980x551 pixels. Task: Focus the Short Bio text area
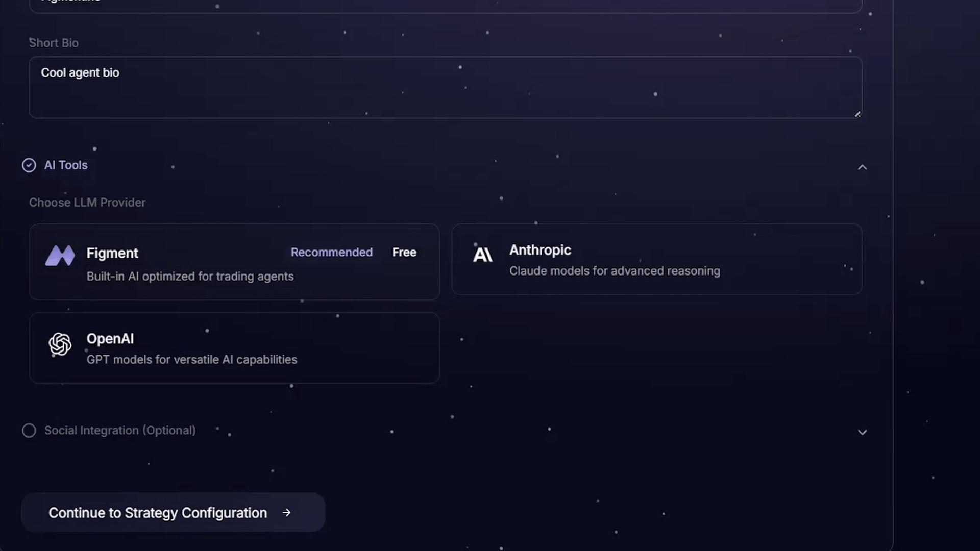444,88
